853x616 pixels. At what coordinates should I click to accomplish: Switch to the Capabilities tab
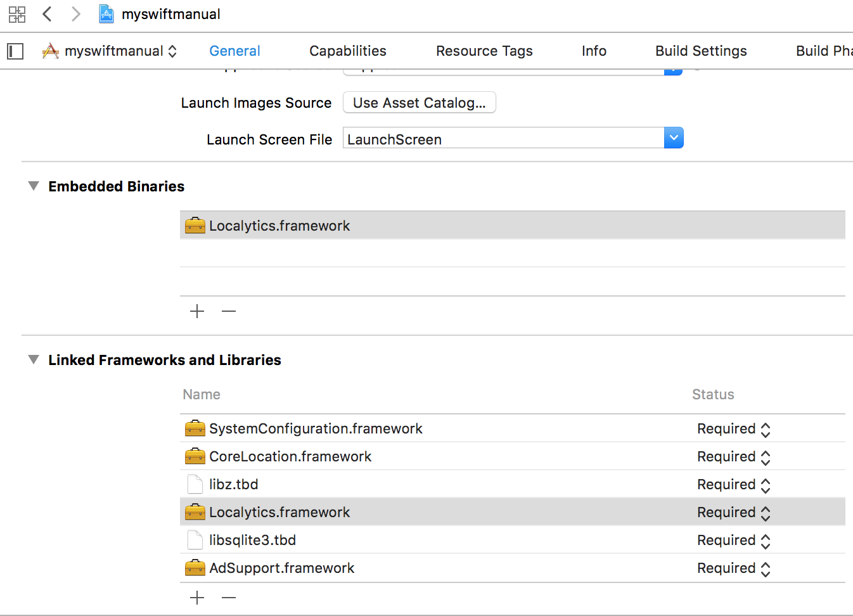pyautogui.click(x=347, y=51)
